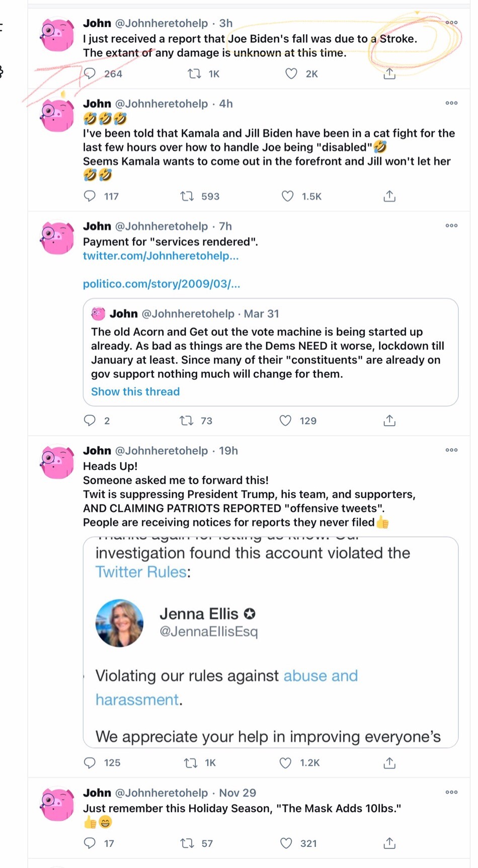This screenshot has height=868, width=478.
Task: Share the "Heads Up!" tweet
Action: pyautogui.click(x=389, y=763)
